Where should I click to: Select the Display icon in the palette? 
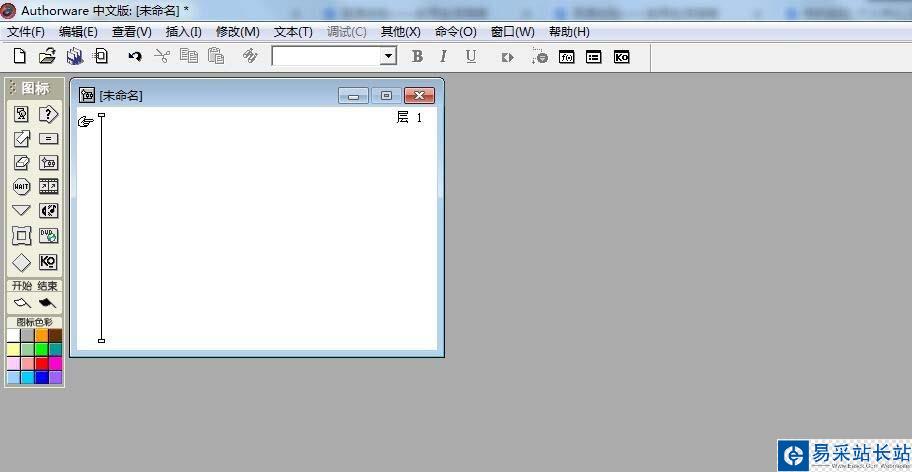point(21,114)
